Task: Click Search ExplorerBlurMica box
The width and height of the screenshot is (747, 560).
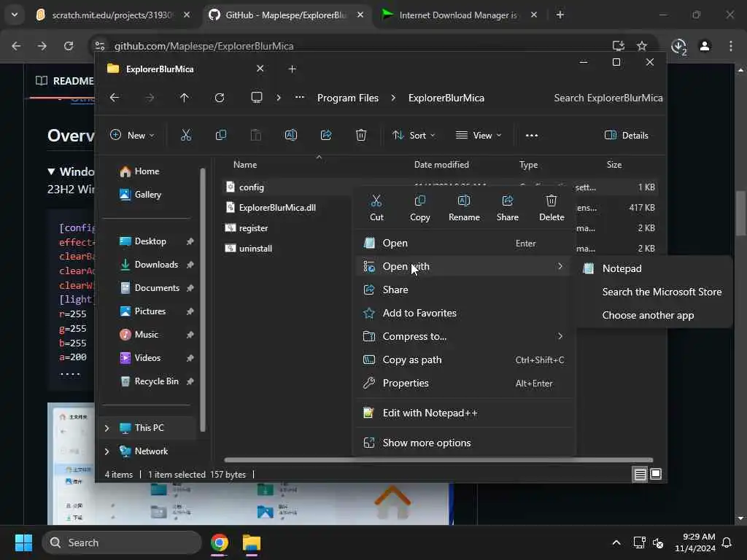Action: point(608,98)
